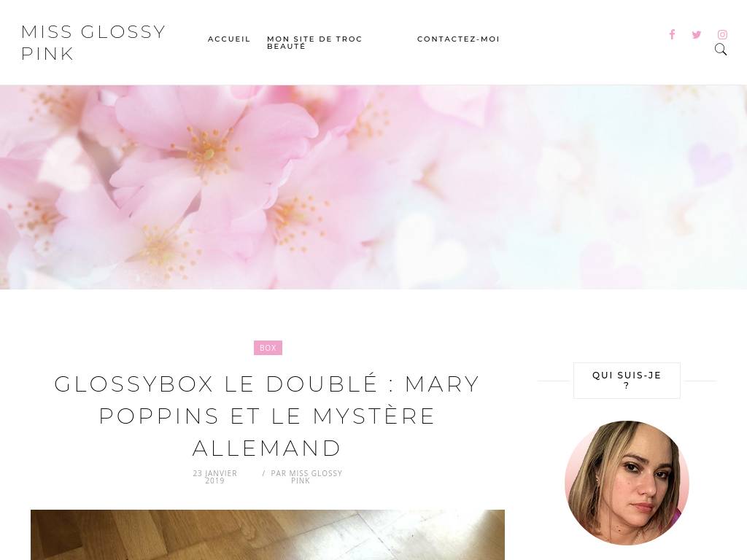
Task: Go to Accueil menu item
Action: [x=229, y=39]
